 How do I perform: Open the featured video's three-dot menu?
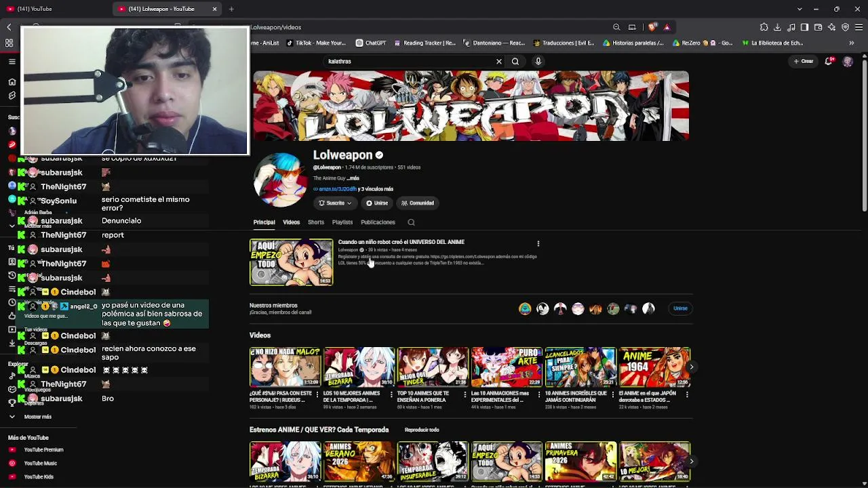(538, 243)
